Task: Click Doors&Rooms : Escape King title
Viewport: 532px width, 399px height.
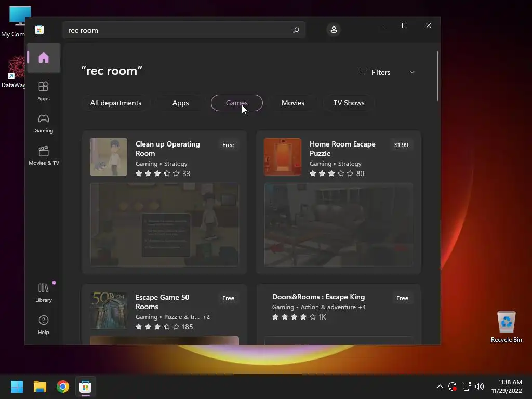Action: (x=318, y=297)
